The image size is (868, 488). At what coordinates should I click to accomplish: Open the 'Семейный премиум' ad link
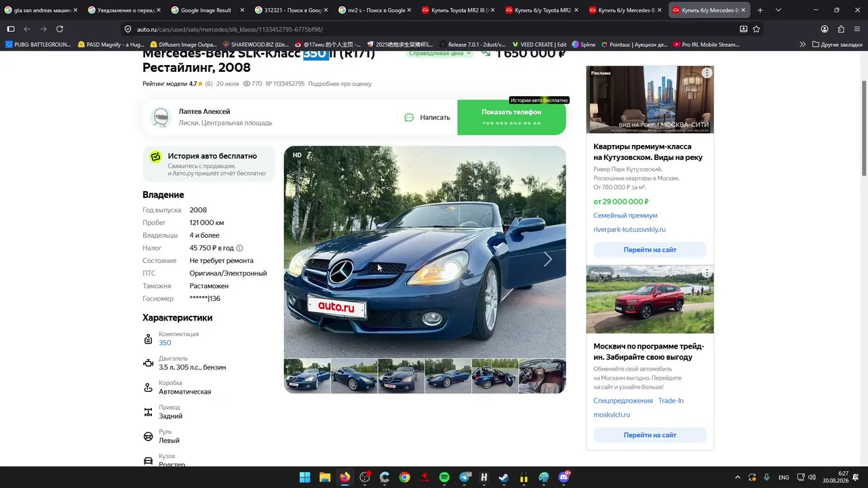point(625,216)
